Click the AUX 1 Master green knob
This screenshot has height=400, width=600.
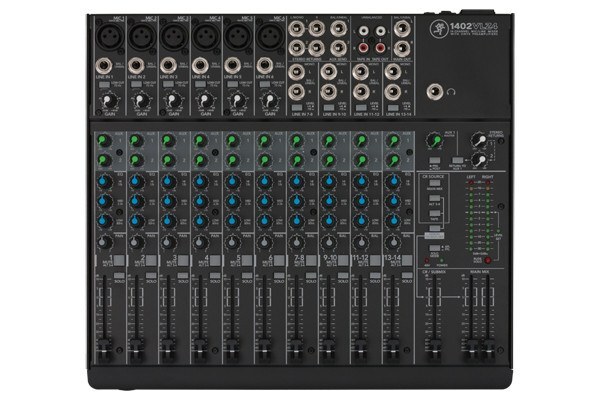click(434, 141)
